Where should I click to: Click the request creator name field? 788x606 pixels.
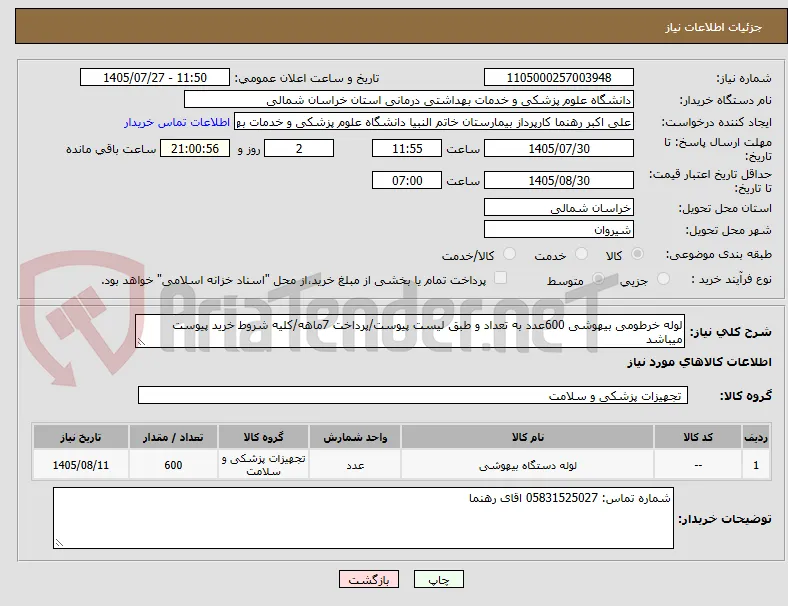(x=434, y=122)
